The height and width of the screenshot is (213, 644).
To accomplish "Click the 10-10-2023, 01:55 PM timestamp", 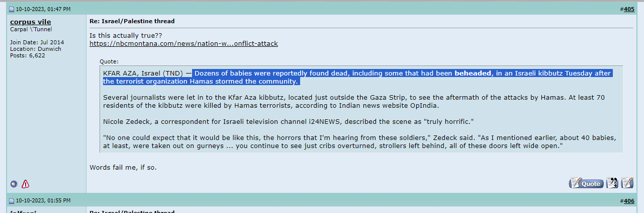I will tap(43, 201).
